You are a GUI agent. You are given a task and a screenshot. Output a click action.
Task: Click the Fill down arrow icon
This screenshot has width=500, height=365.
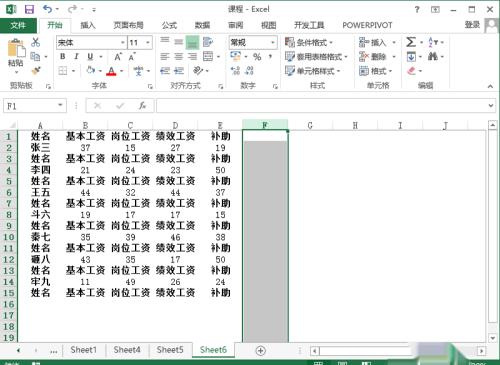(x=411, y=57)
